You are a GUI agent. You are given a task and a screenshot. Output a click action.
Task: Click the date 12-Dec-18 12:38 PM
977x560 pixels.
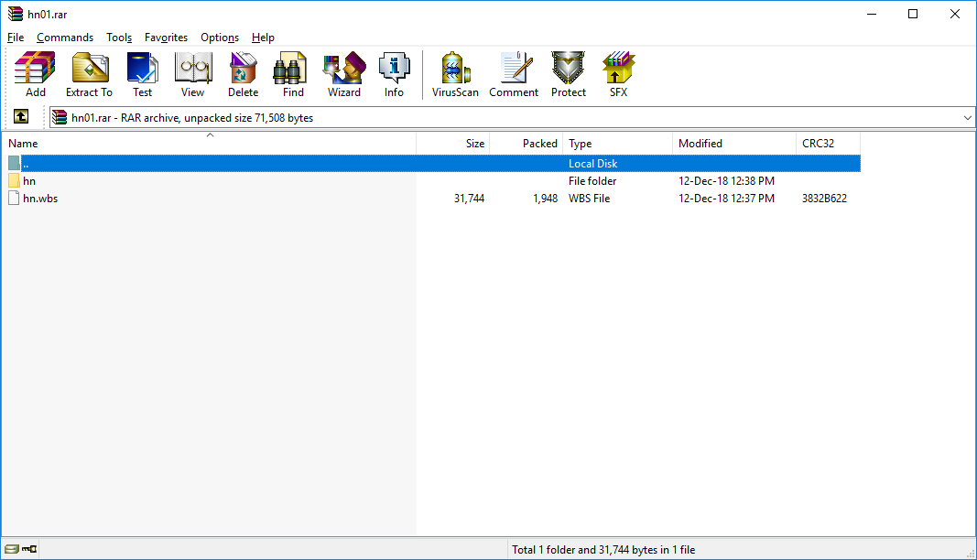click(726, 180)
